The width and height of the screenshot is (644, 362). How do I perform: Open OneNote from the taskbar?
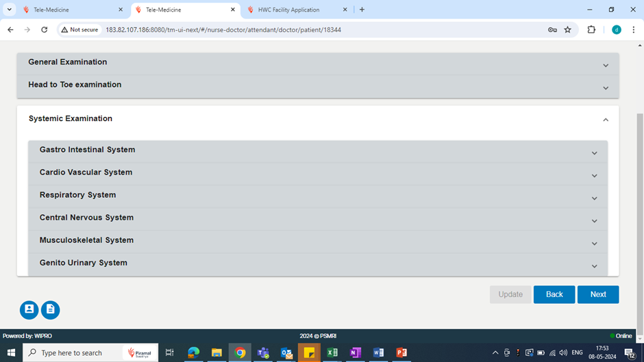click(x=356, y=352)
